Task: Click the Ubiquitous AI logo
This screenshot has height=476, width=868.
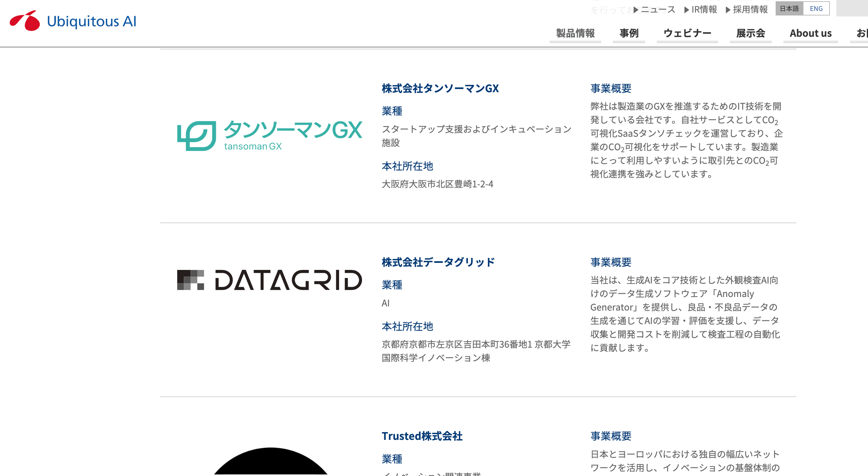Action: click(x=73, y=21)
